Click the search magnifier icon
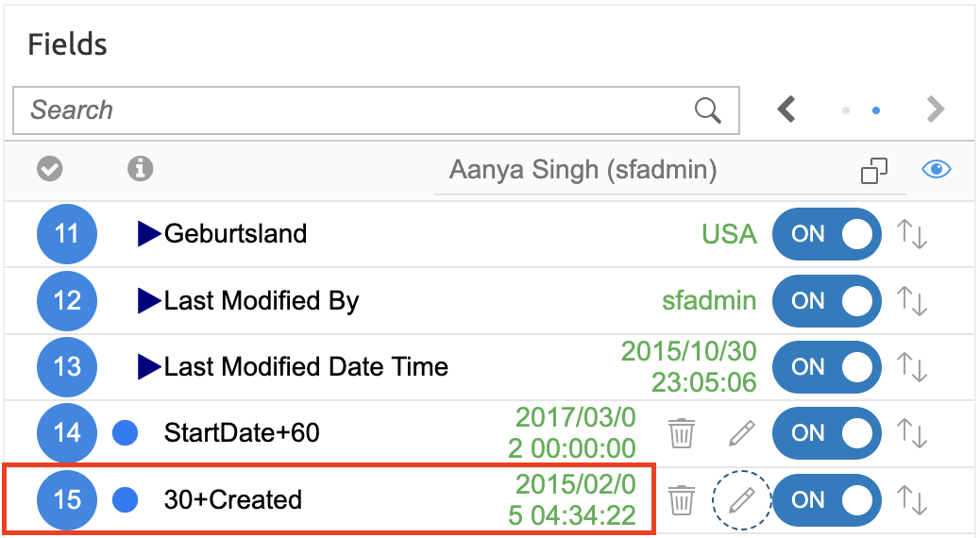Image resolution: width=980 pixels, height=538 pixels. click(x=707, y=110)
